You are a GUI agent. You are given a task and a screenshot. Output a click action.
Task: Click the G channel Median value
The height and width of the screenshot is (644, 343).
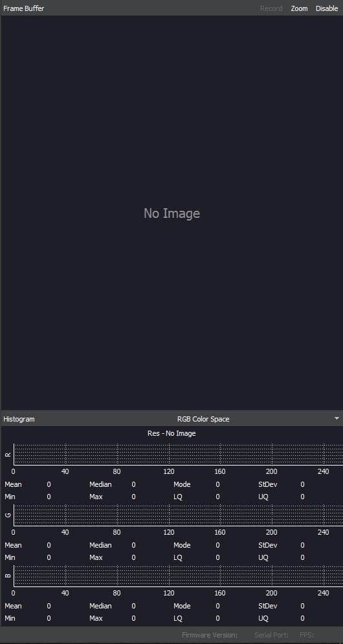[133, 545]
